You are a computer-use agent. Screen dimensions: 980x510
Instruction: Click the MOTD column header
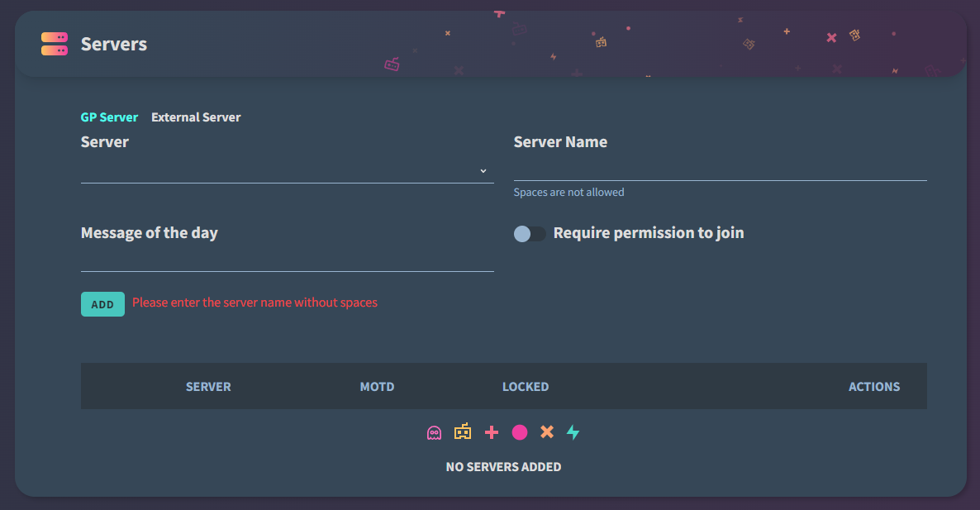[377, 387]
